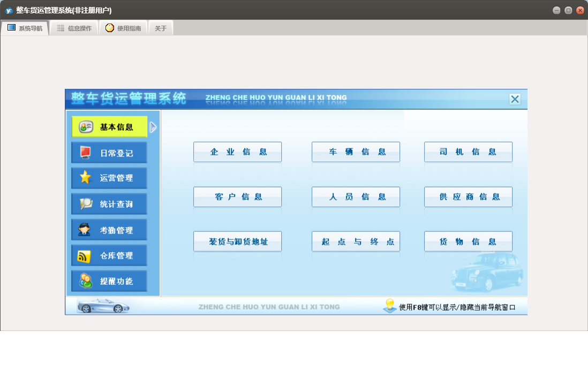Open 客户信息
588x385 pixels.
[237, 197]
